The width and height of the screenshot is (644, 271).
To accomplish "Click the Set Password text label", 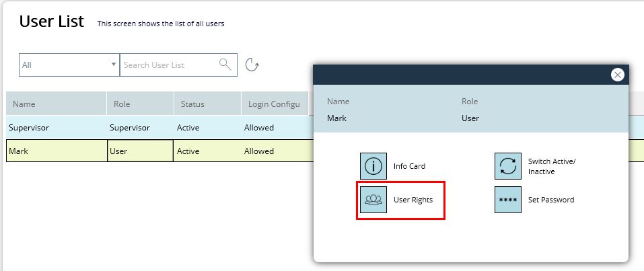I will [x=551, y=200].
